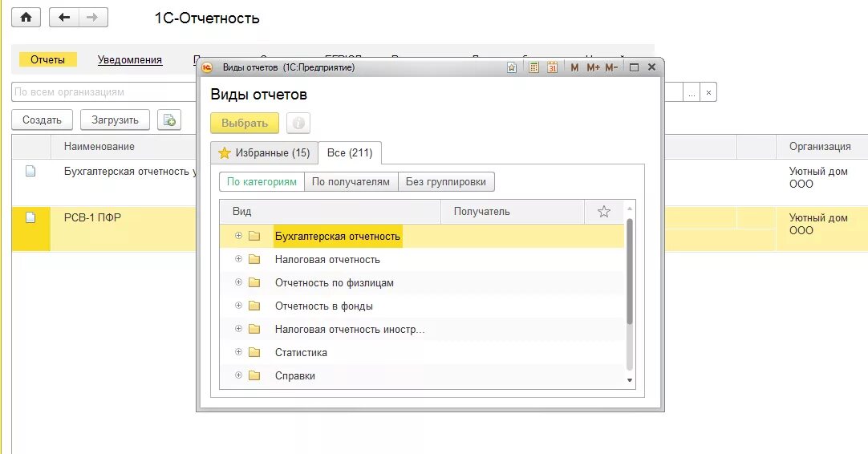
Task: Click the 1C logo icon in dialog title
Action: pos(207,67)
